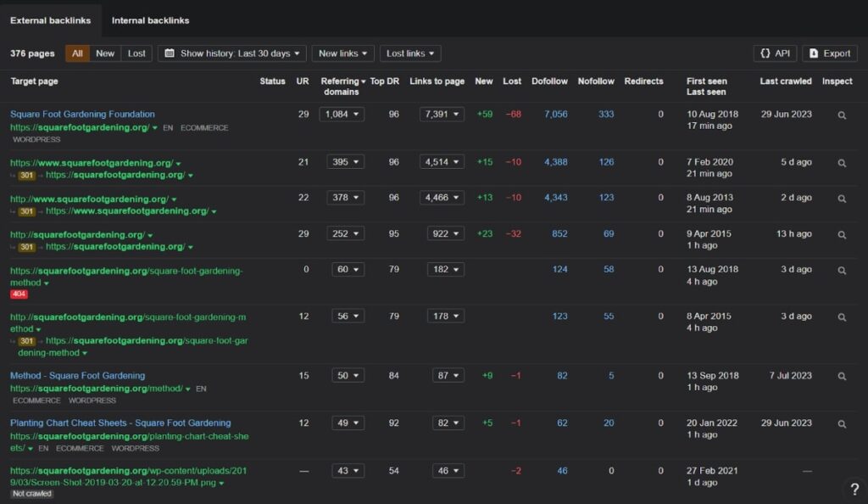Image resolution: width=868 pixels, height=504 pixels.
Task: Click the 376 pages count
Action: [x=32, y=53]
